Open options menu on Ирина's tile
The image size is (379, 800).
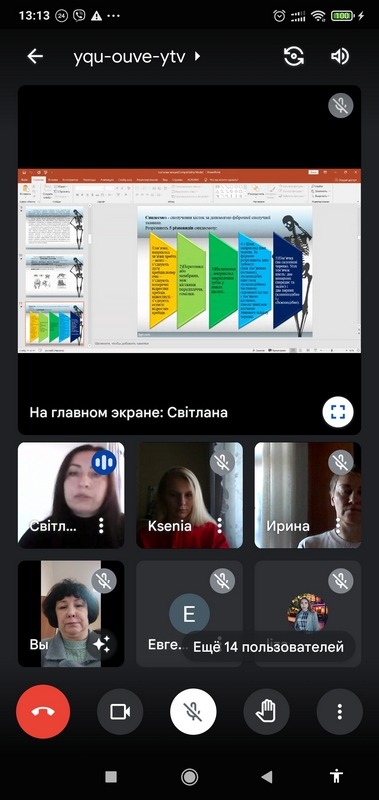pyautogui.click(x=338, y=525)
